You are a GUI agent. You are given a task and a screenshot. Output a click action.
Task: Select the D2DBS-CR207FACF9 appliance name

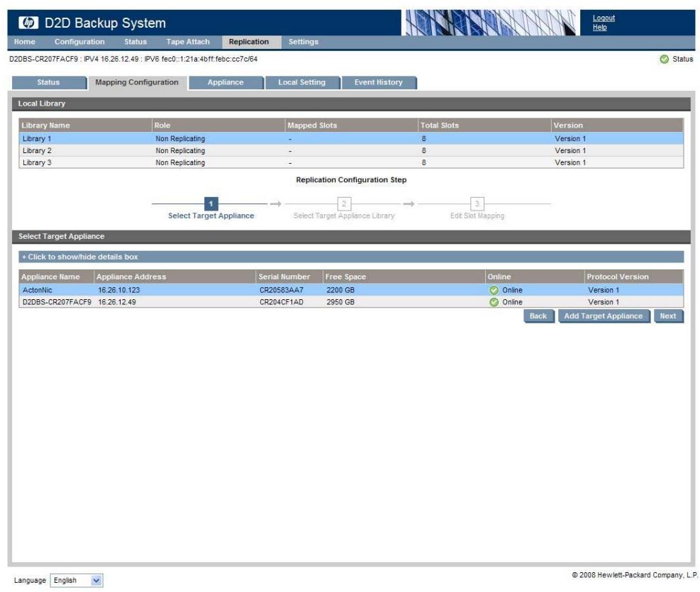point(57,302)
